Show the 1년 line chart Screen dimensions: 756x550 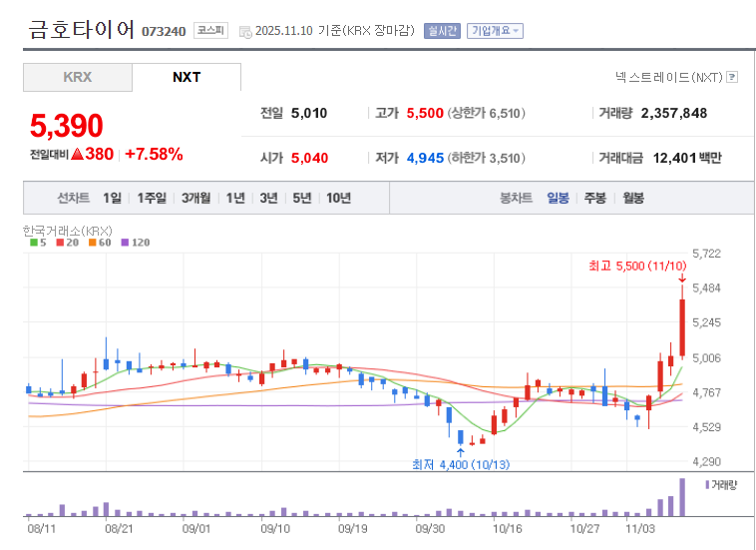click(x=235, y=198)
